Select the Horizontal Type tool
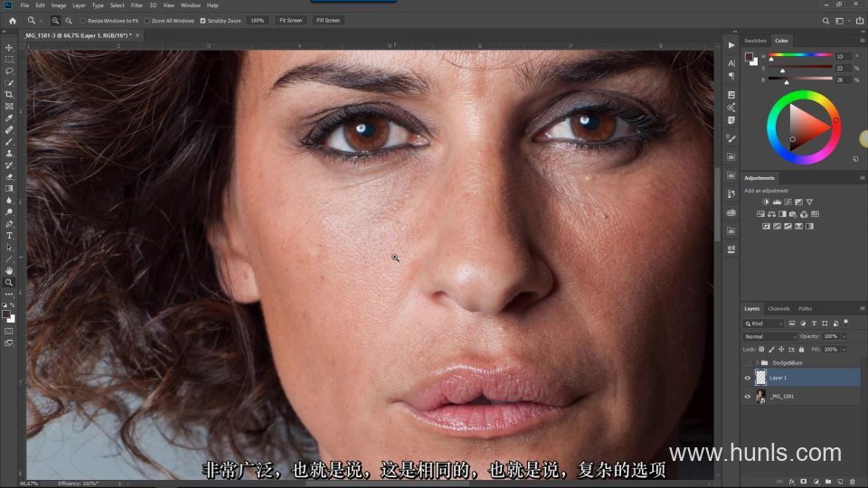This screenshot has height=488, width=868. tap(9, 236)
